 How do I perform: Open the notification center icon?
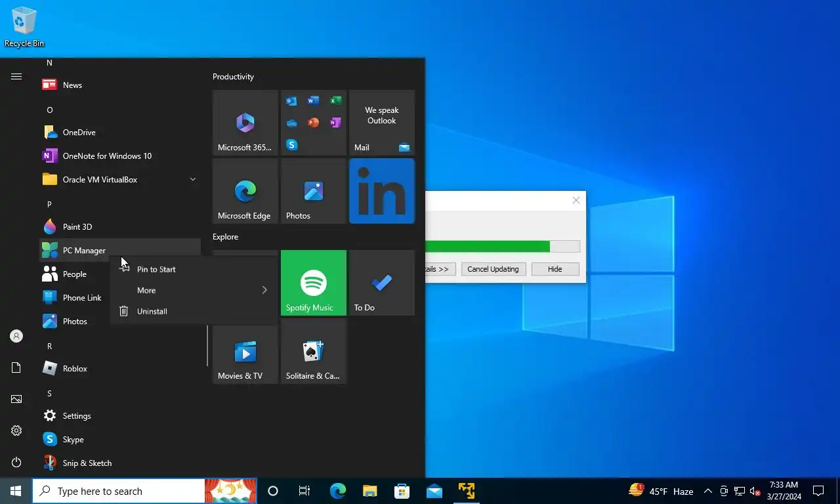(x=818, y=491)
